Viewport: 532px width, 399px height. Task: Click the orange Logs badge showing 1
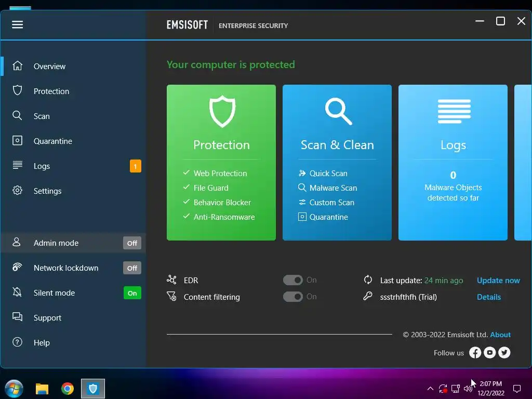click(136, 166)
